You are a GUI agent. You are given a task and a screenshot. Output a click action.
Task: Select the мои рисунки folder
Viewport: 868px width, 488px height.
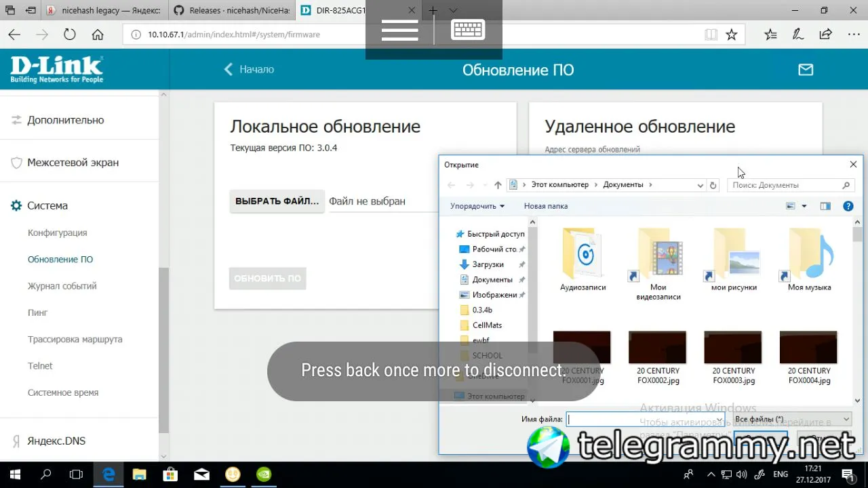click(734, 260)
